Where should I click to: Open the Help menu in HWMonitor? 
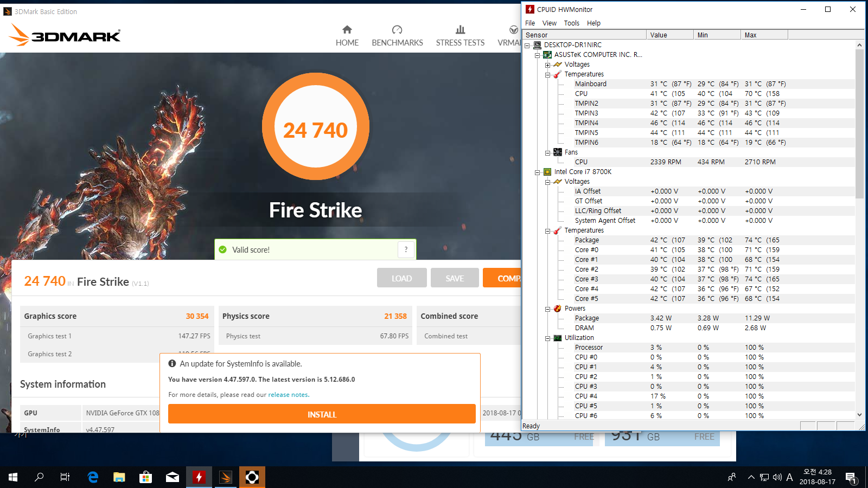coord(593,23)
